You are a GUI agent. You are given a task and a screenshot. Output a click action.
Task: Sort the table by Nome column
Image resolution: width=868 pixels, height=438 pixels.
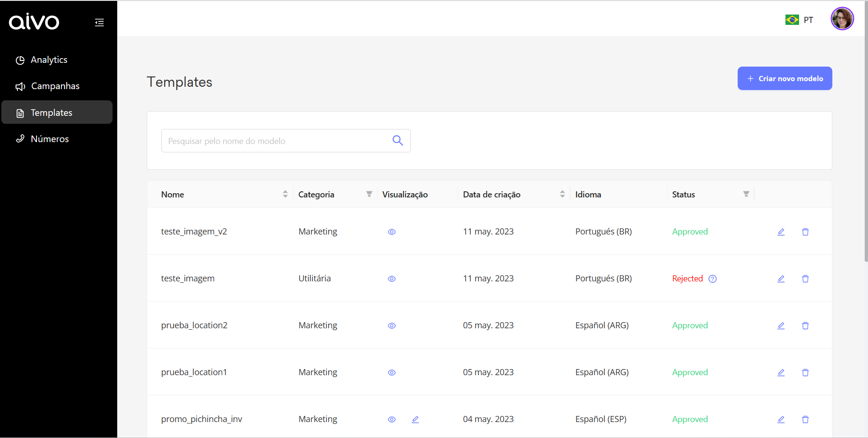click(285, 194)
